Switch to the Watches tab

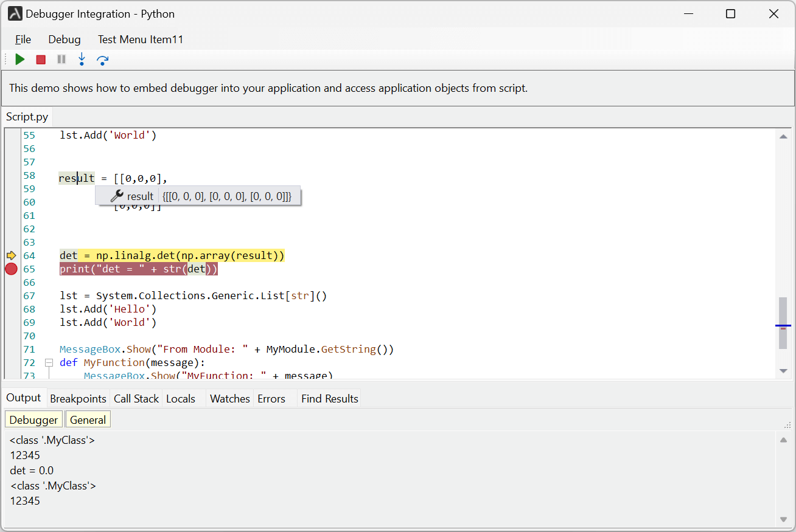(230, 399)
